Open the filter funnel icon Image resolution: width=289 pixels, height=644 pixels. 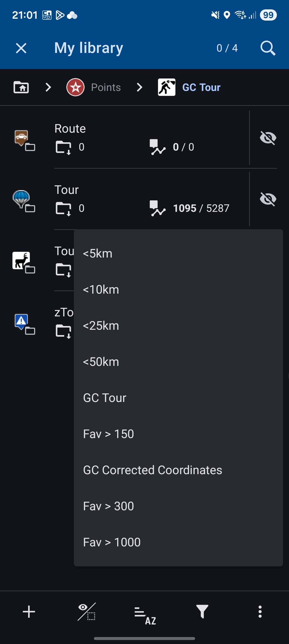point(202,612)
